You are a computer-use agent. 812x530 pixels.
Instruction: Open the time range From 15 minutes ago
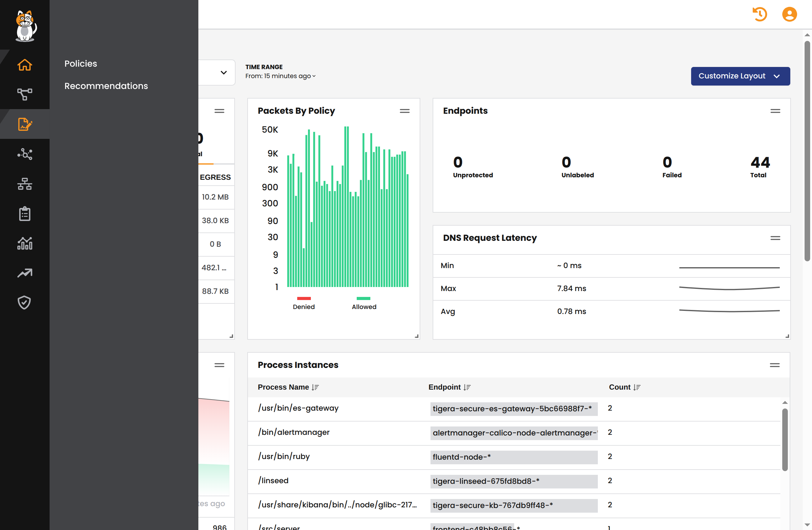click(x=280, y=76)
